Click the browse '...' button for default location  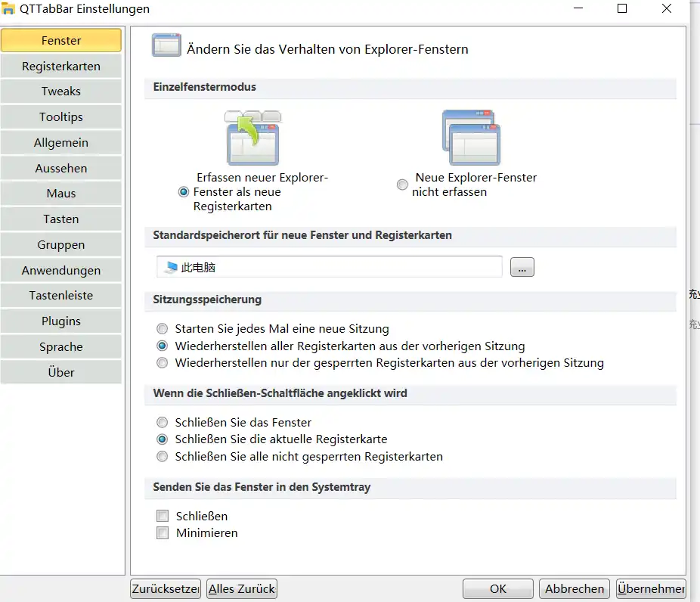point(522,267)
